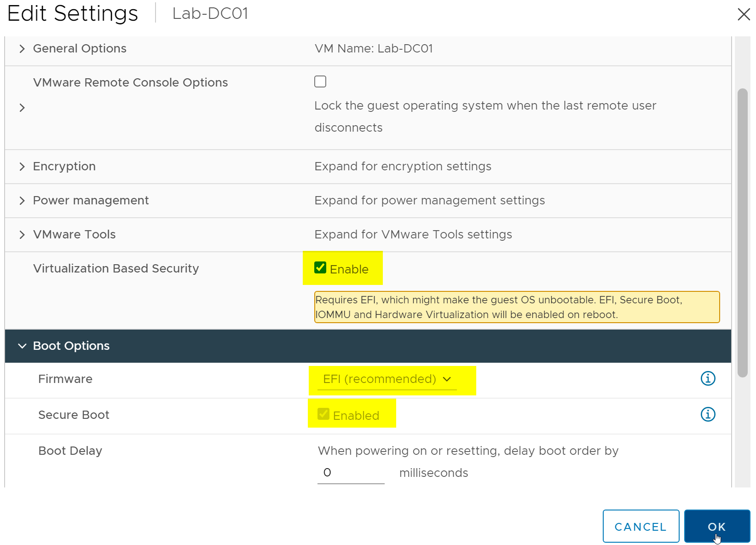Viewport: 756px width, 545px height.
Task: Toggle the Virtualization Based Security Enable checkbox
Action: coord(320,268)
